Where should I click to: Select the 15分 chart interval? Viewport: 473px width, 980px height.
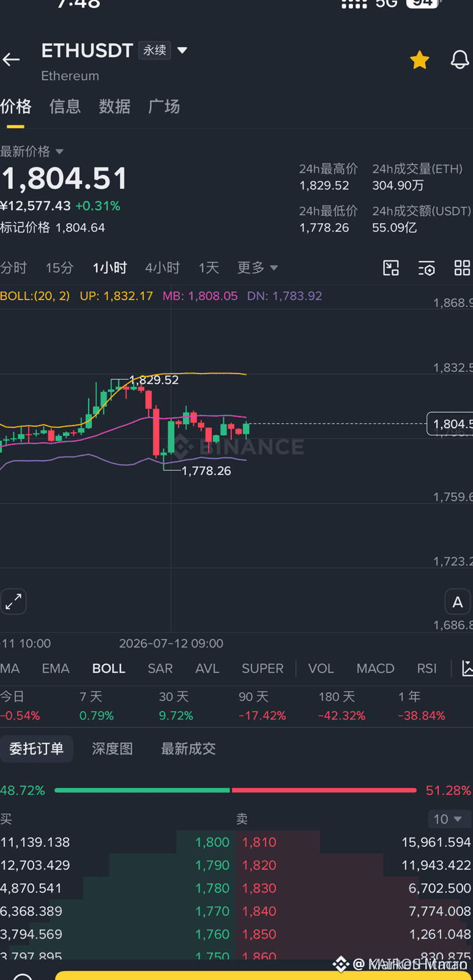coord(59,268)
